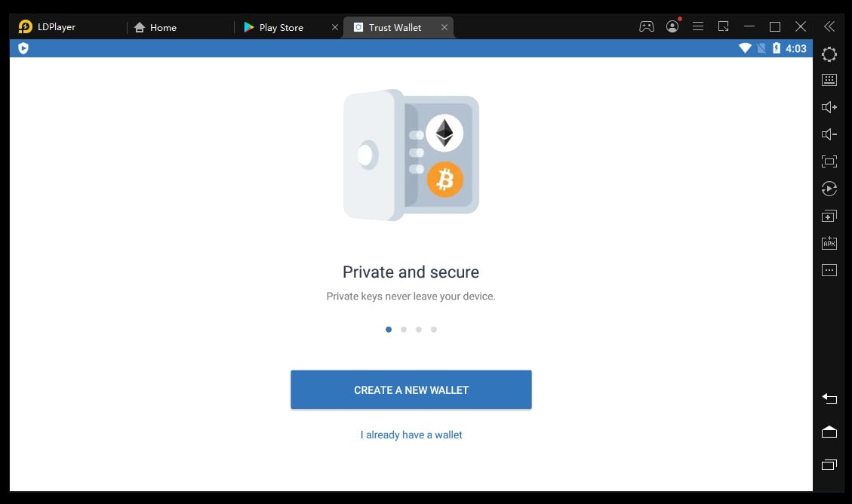The width and height of the screenshot is (852, 504).
Task: Open the operation recorder tool
Action: coord(829,188)
